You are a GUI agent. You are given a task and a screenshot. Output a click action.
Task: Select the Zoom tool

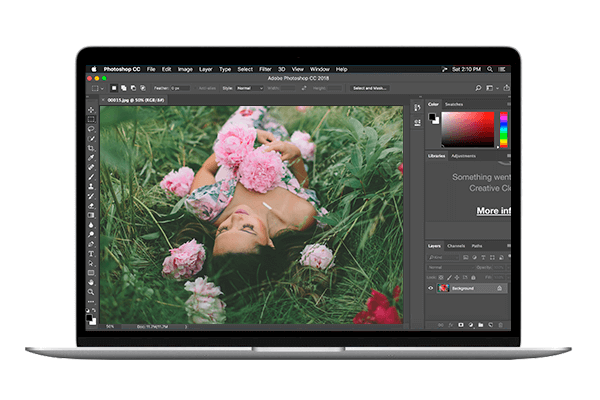point(91,292)
